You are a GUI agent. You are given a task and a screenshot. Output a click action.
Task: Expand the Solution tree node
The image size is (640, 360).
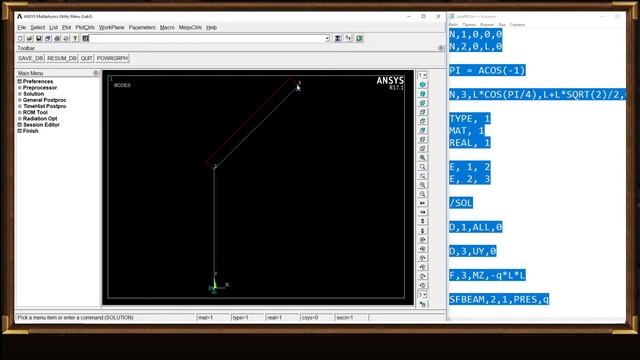(x=20, y=94)
